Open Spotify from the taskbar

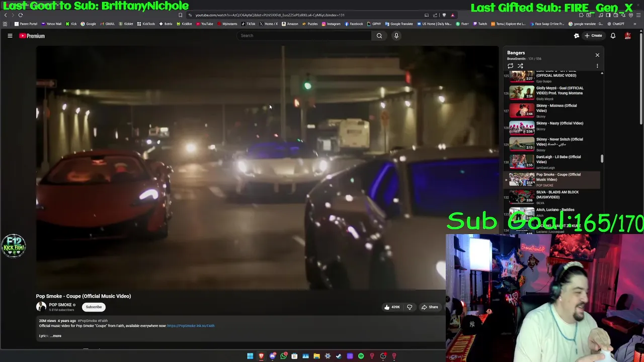361,356
